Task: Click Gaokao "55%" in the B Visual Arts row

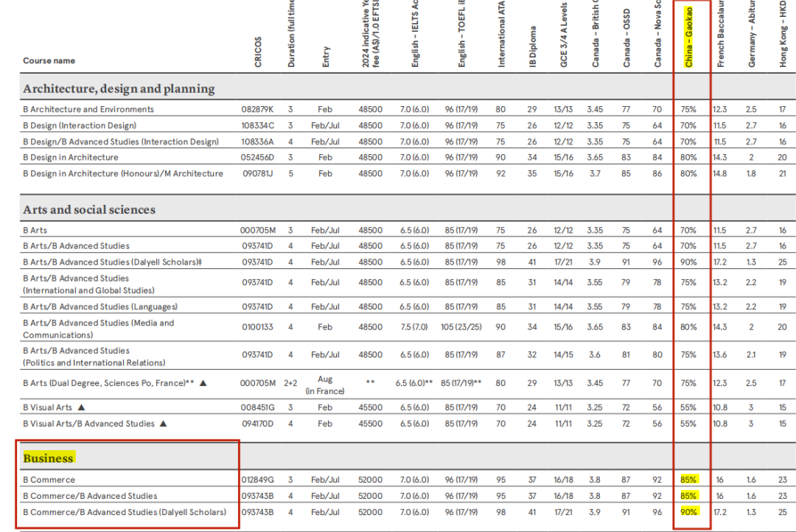Action: [688, 407]
